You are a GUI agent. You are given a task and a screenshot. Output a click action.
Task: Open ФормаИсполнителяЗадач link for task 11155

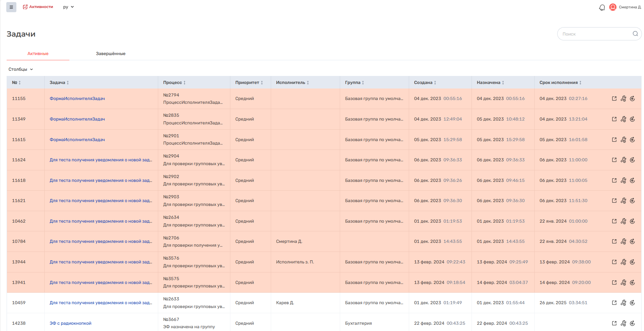coord(77,99)
